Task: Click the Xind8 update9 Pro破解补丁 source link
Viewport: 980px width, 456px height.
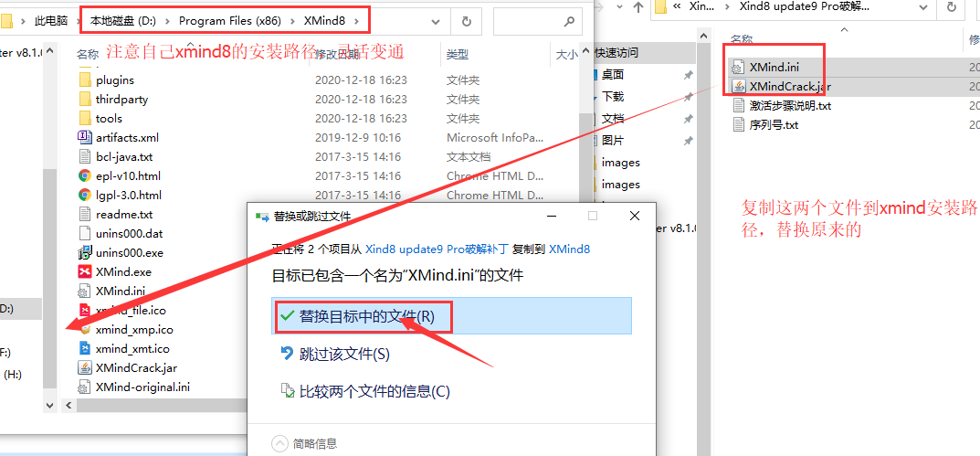Action: [437, 249]
